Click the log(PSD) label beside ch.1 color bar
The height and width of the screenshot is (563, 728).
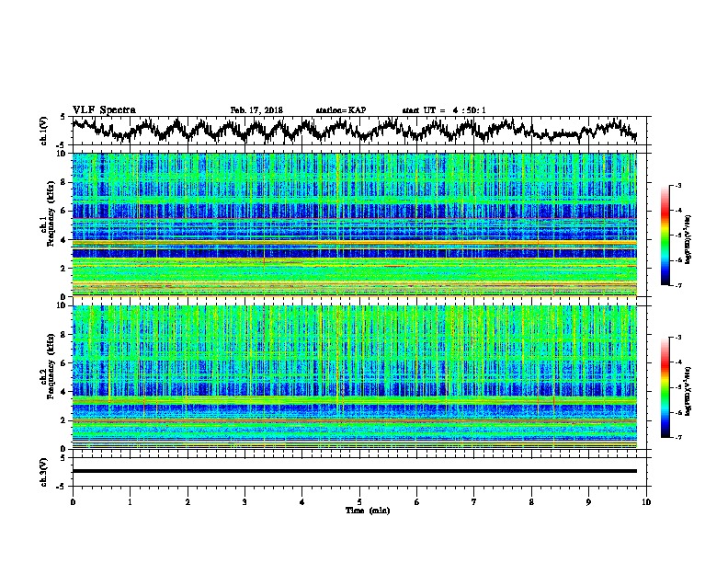coord(688,239)
